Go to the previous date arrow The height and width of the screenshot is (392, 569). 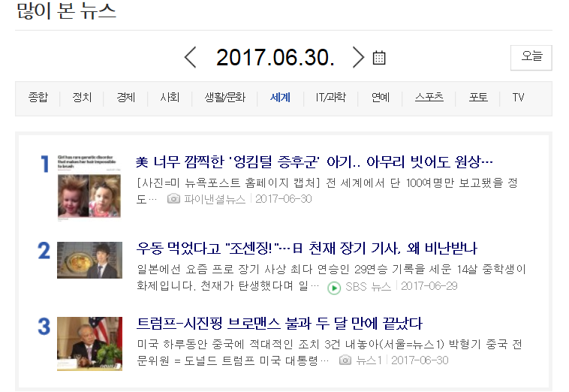[x=190, y=57]
